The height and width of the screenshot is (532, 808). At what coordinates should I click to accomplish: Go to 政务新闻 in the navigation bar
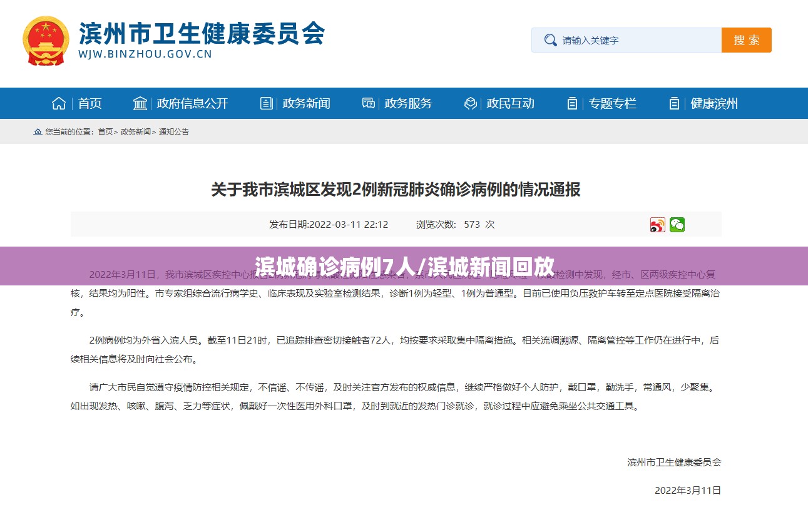[x=295, y=103]
